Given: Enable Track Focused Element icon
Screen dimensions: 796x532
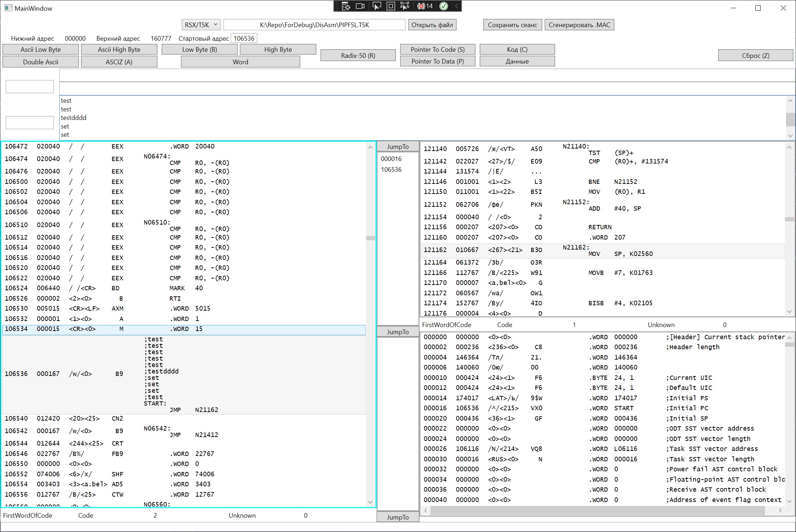Looking at the screenshot, I should tap(405, 6).
